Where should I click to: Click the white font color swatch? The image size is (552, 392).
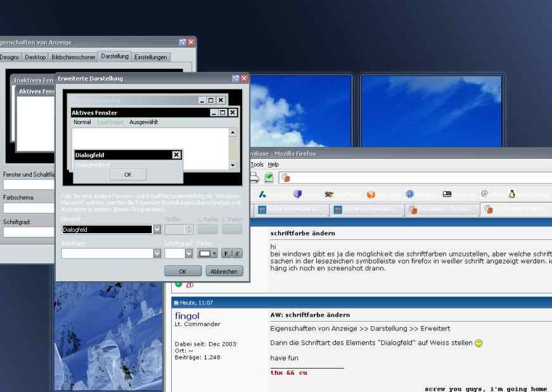pos(205,253)
